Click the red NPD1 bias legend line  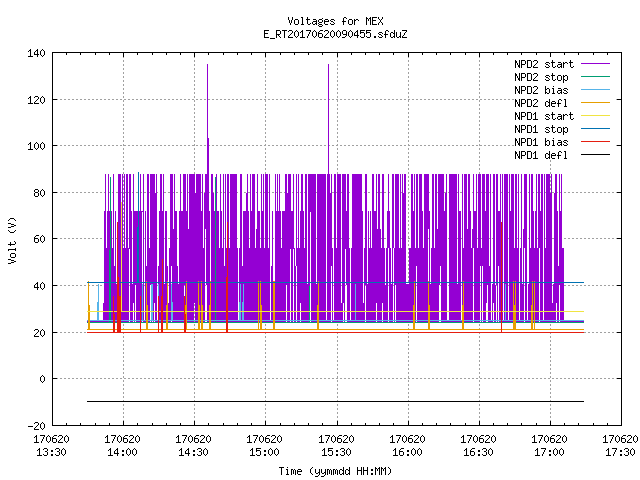click(595, 142)
